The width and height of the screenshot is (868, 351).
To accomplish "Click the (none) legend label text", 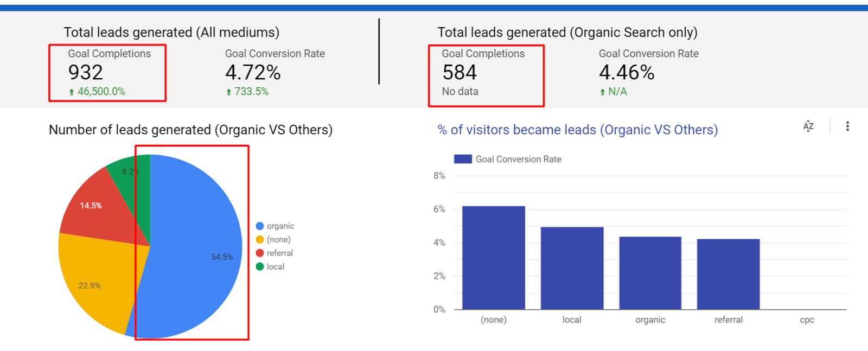I will 279,240.
